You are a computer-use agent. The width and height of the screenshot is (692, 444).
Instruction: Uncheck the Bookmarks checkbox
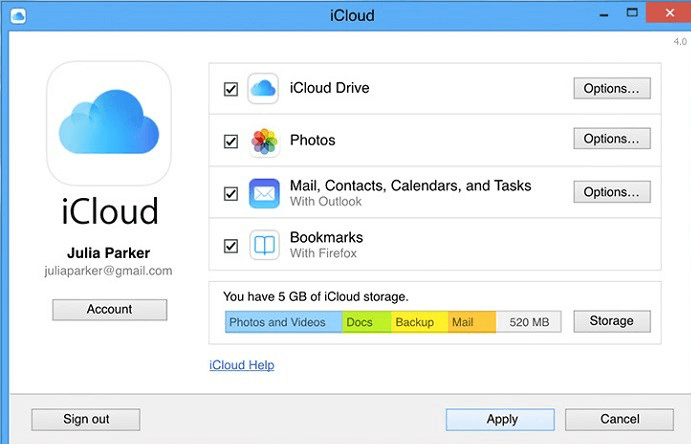(x=231, y=246)
